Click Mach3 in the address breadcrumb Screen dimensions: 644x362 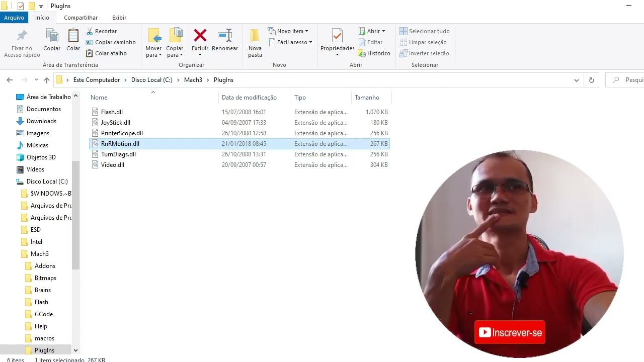point(193,80)
